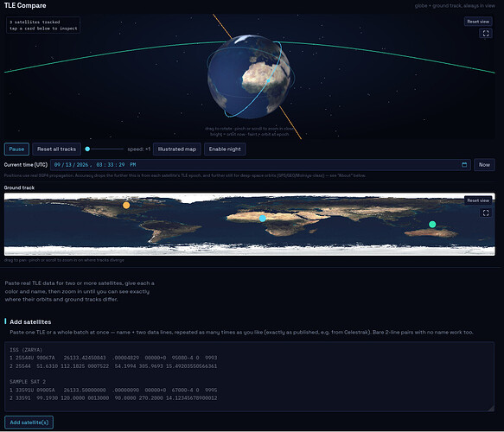Viewport: 504px width, 432px height.
Task: Click Add satellite(s) button
Action: [x=29, y=422]
